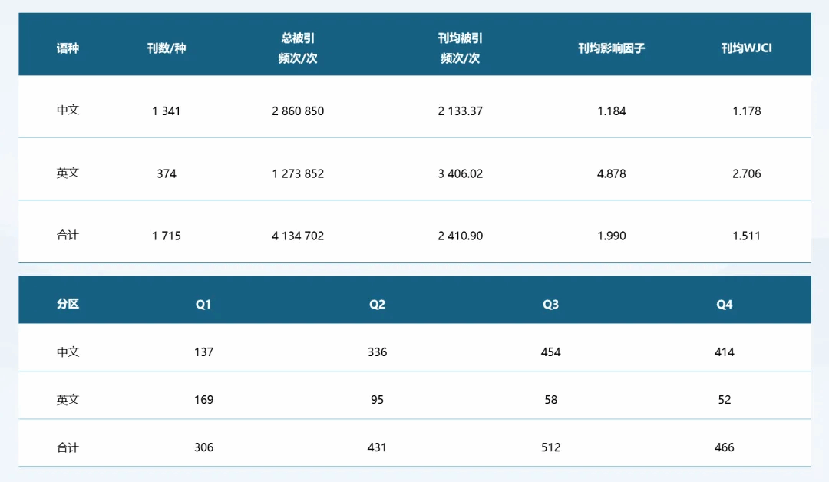Select the total journal count 1 715
The image size is (830, 484).
click(x=166, y=236)
